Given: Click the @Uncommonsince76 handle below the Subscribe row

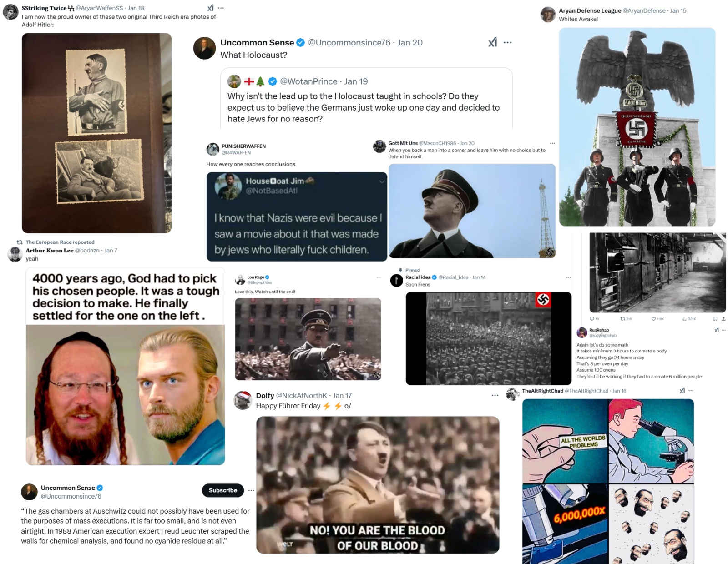Looking at the screenshot, I should tap(71, 496).
